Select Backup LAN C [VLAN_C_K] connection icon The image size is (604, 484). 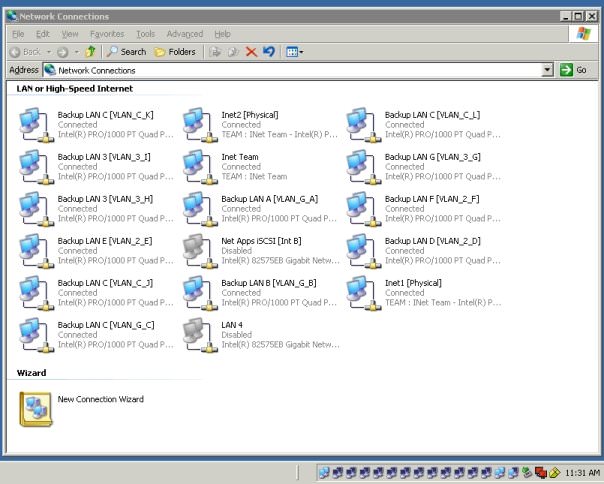pos(36,125)
